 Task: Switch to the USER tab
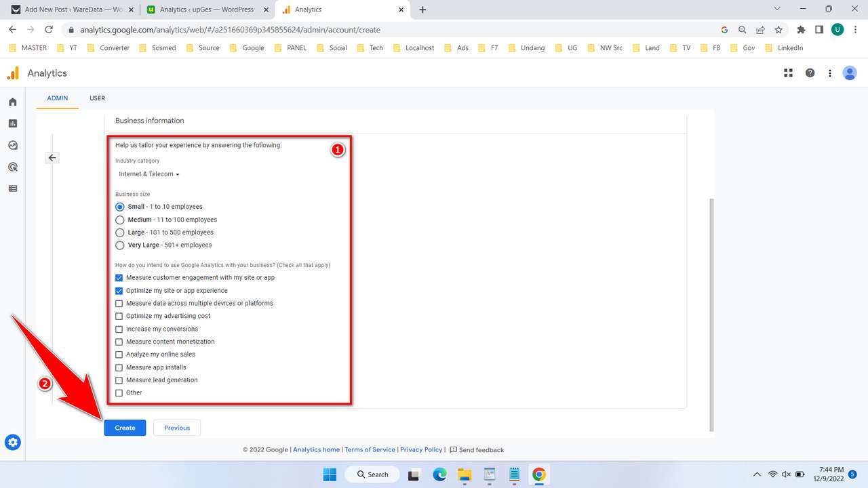pos(97,98)
